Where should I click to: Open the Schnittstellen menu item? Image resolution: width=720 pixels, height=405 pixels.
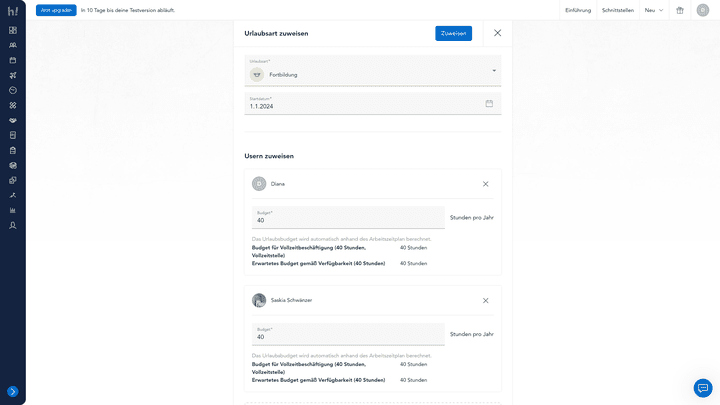tap(617, 10)
